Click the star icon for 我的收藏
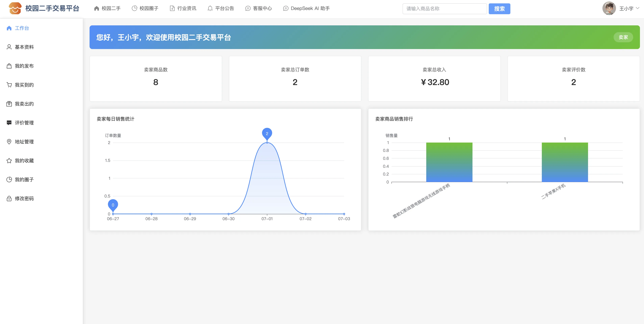Screen dimensions: 644x324 tap(9, 161)
